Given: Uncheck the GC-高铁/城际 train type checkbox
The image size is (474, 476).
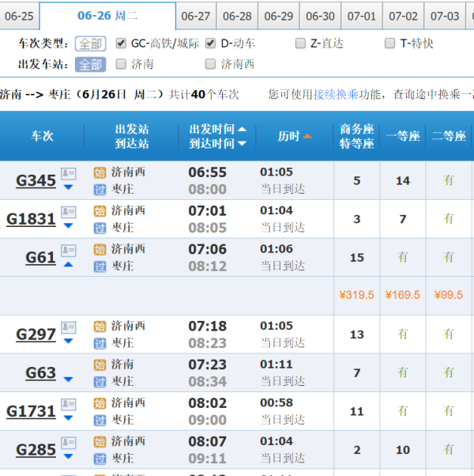Looking at the screenshot, I should 121,43.
